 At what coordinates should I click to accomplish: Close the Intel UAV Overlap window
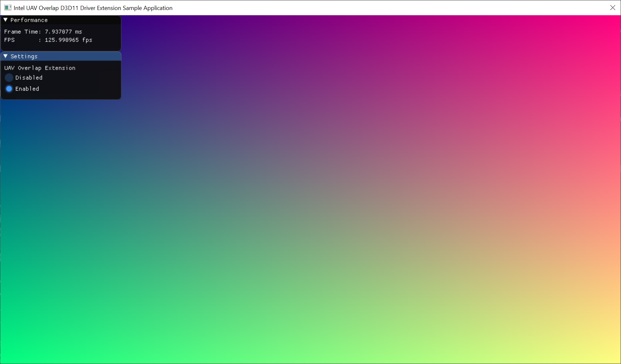[x=613, y=8]
